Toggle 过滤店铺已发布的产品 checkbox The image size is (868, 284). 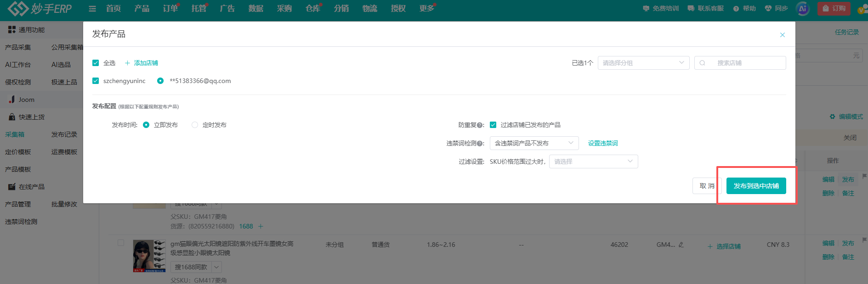coord(493,125)
